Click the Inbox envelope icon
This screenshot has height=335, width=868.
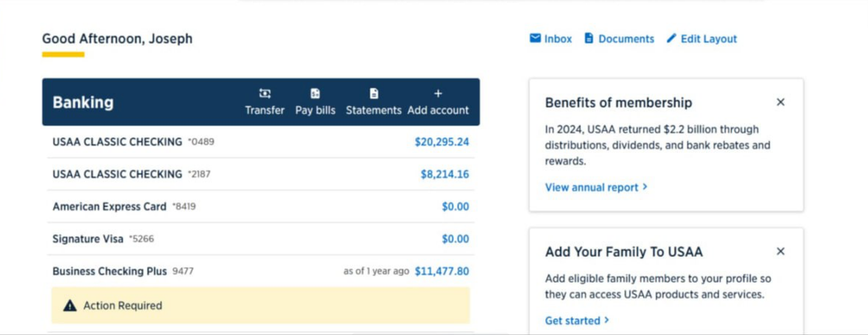(535, 38)
